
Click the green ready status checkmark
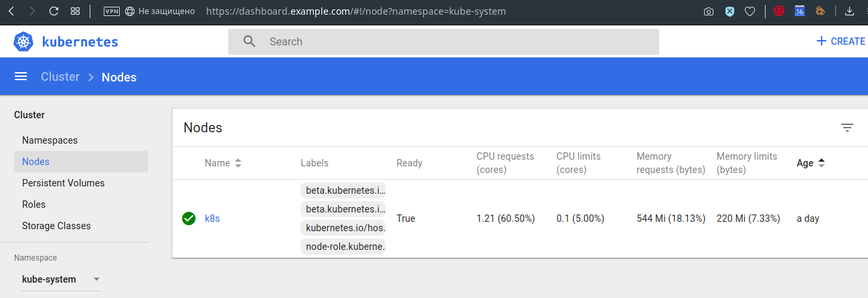pyautogui.click(x=189, y=218)
